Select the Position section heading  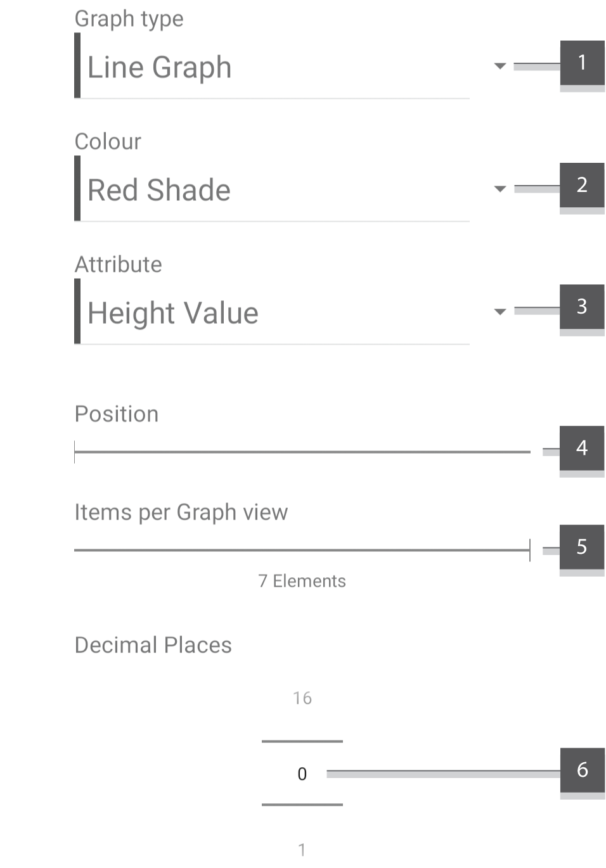click(117, 414)
